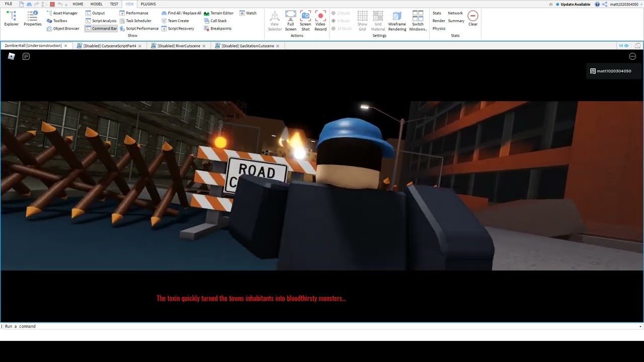Open the Roblox menu icon in viewport

tap(11, 56)
